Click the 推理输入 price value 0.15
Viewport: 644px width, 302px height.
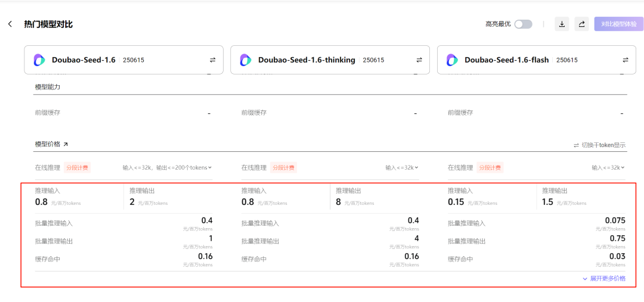coord(456,202)
